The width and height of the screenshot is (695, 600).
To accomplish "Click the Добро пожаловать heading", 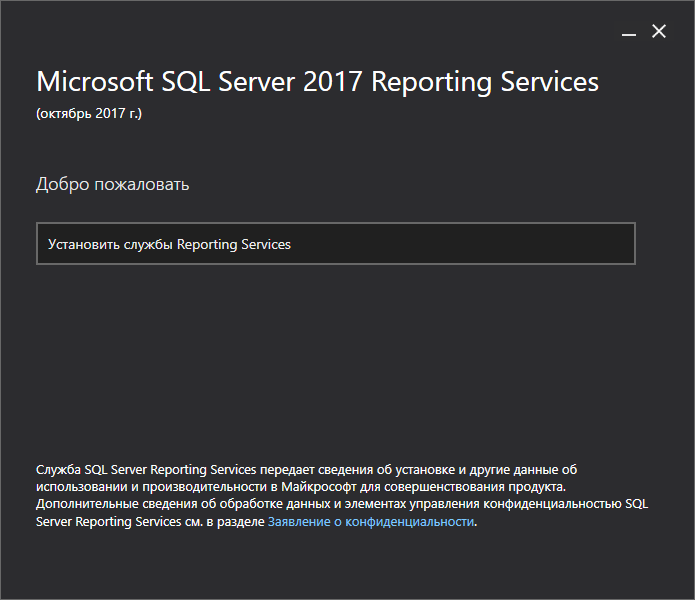I will click(113, 184).
